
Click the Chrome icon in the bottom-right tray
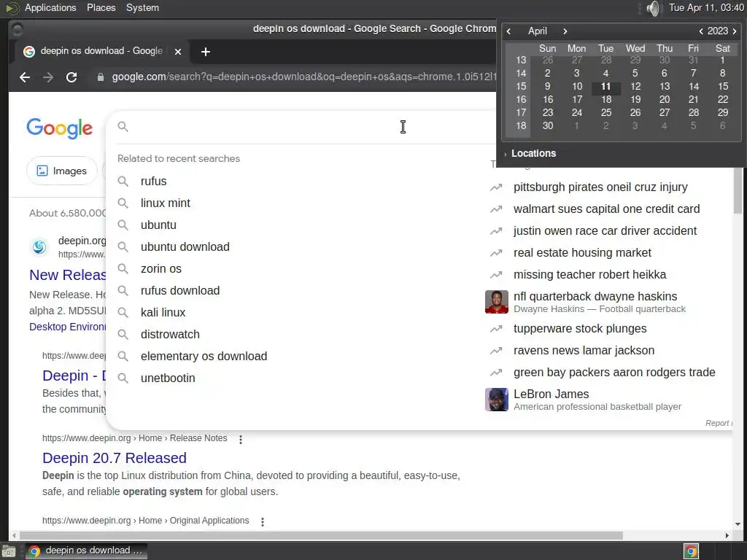692,551
